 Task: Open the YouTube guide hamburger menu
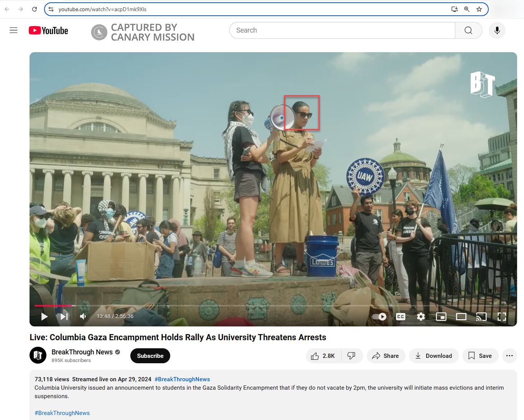coord(13,30)
